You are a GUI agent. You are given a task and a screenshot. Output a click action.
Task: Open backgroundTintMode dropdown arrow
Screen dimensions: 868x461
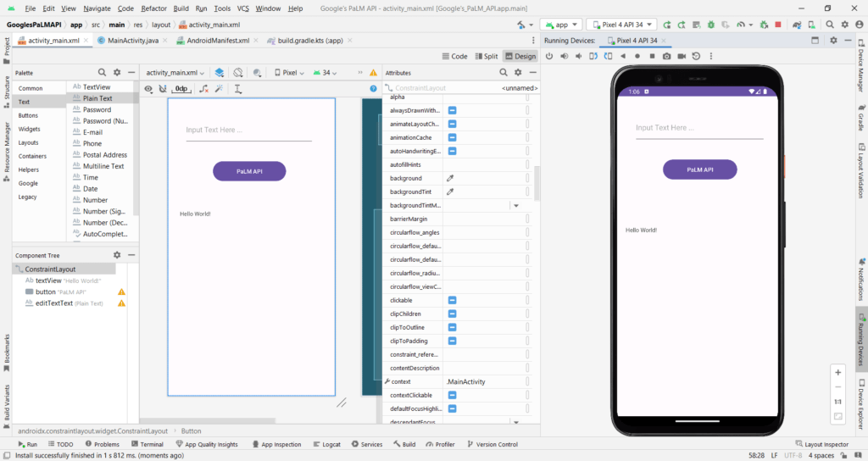coord(516,205)
